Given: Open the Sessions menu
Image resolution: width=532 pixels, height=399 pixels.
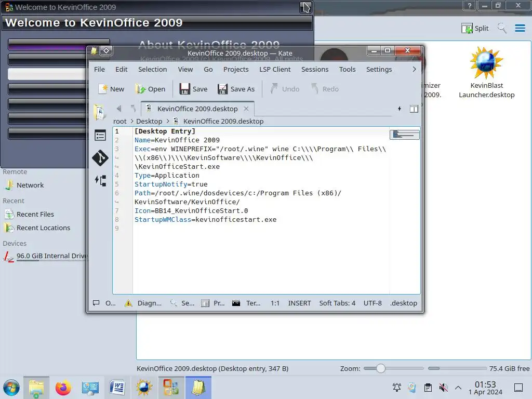Looking at the screenshot, I should coord(315,69).
